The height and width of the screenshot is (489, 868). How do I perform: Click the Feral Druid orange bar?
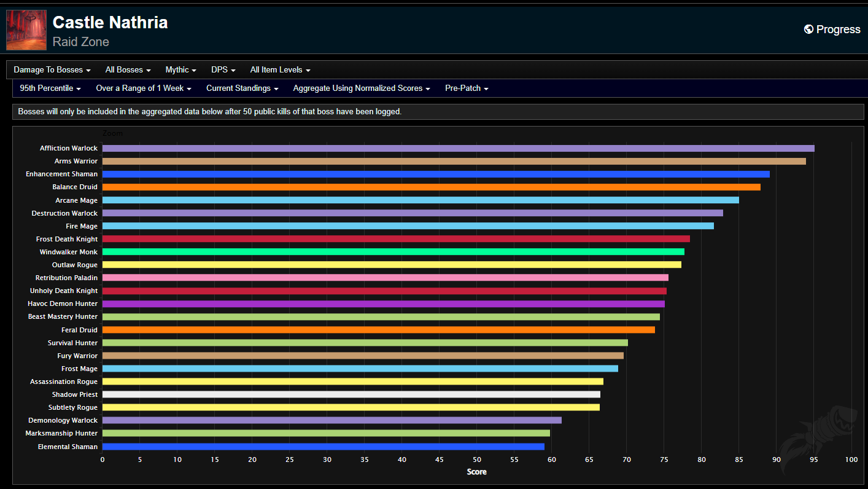click(x=379, y=330)
